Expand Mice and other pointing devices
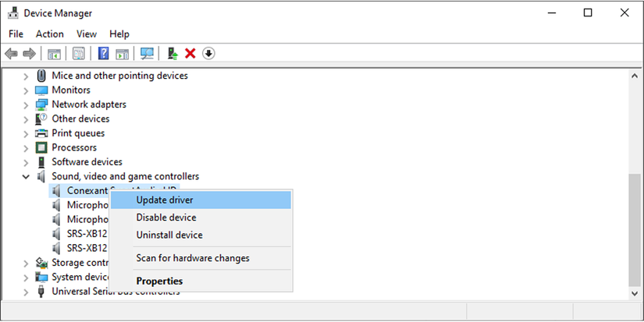This screenshot has height=322, width=644. (26, 76)
